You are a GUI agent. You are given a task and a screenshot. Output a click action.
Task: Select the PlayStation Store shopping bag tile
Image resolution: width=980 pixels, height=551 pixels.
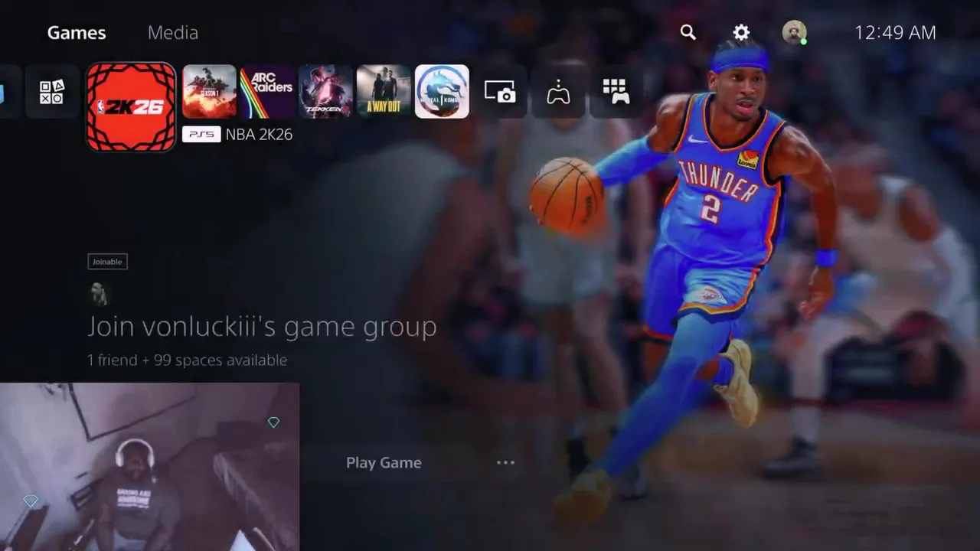(x=6, y=92)
